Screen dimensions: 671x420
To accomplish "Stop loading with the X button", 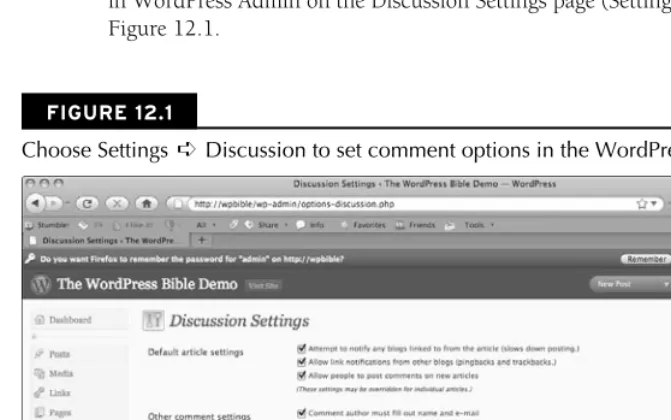I will pyautogui.click(x=116, y=204).
